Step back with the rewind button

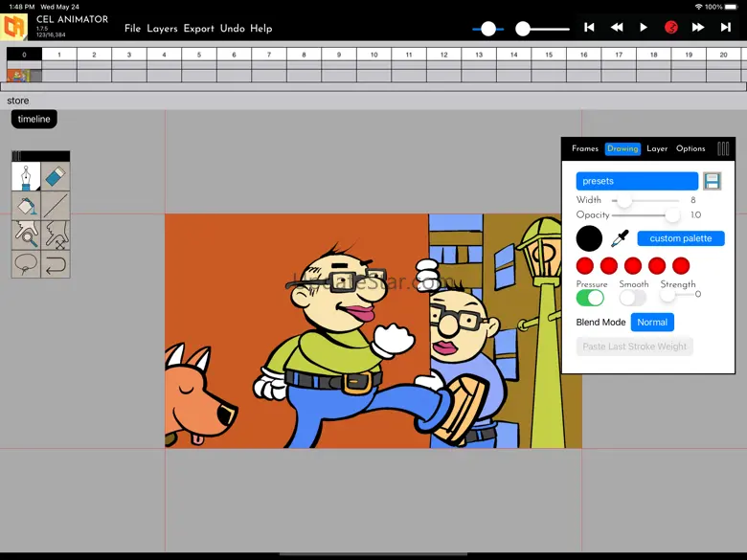pyautogui.click(x=617, y=28)
